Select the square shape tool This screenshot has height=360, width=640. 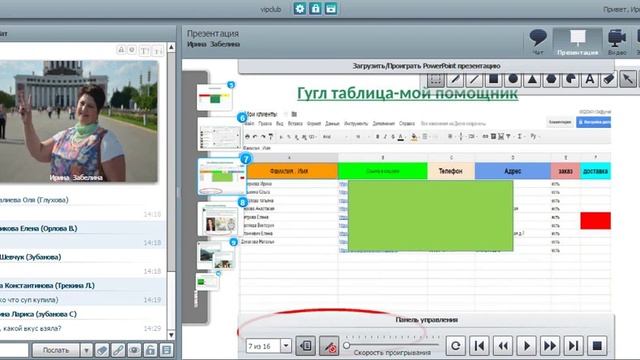[493, 79]
